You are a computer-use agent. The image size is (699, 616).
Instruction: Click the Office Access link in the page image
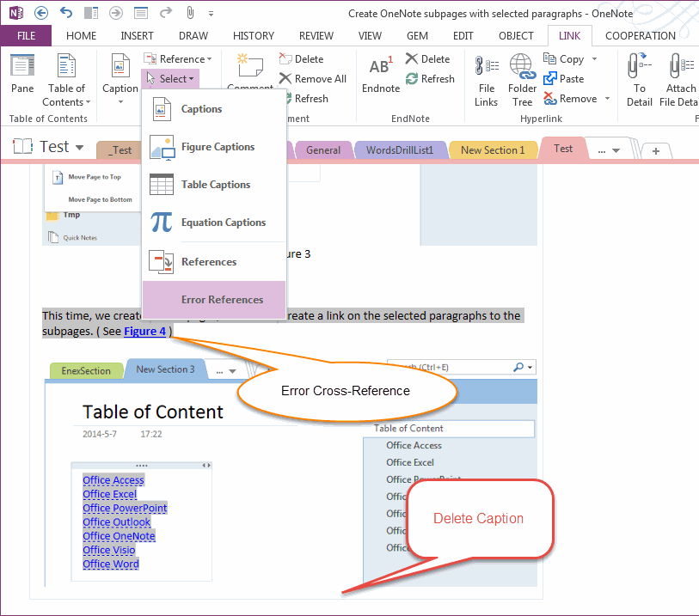point(113,480)
